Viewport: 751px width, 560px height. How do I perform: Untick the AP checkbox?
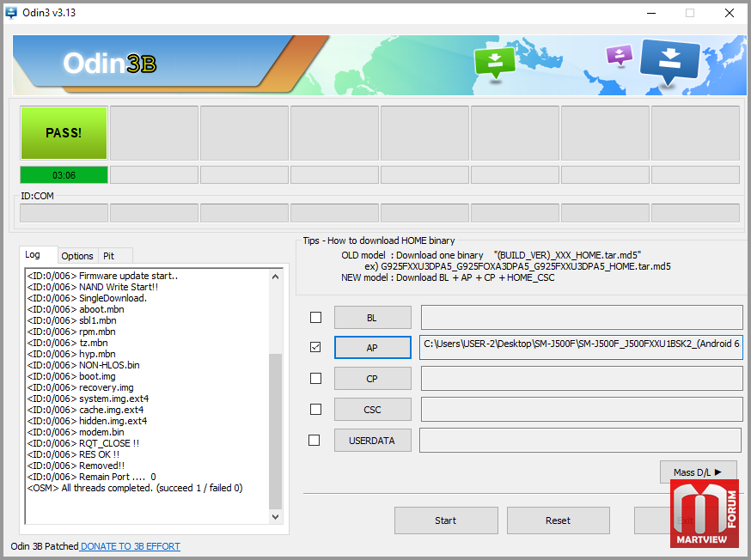click(315, 347)
